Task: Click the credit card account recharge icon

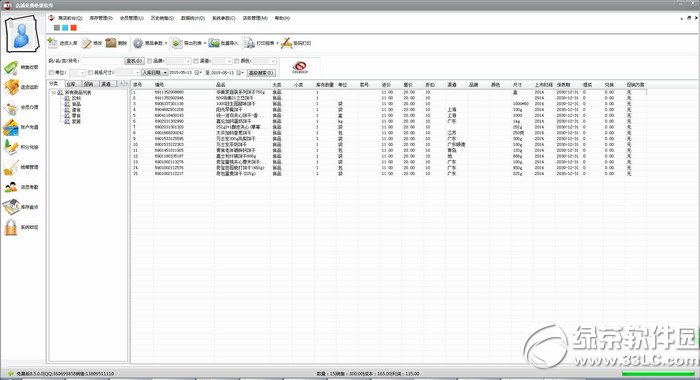Action: click(x=11, y=127)
